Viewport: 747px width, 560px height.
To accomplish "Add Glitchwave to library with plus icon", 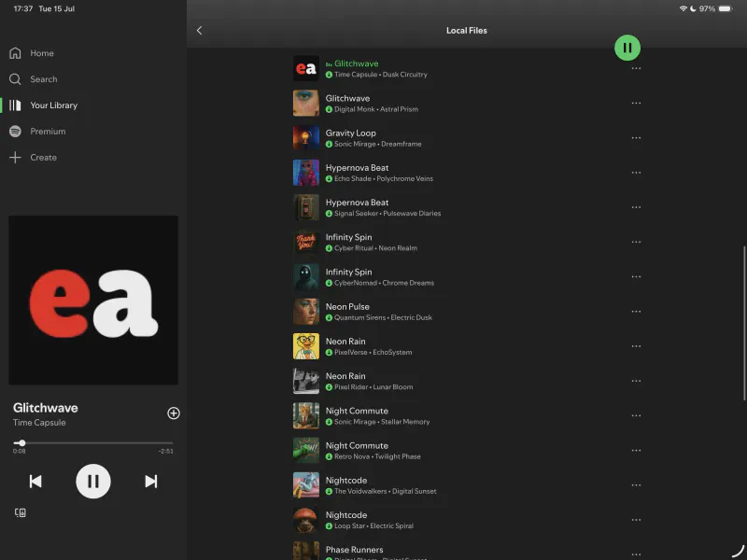I will (173, 413).
